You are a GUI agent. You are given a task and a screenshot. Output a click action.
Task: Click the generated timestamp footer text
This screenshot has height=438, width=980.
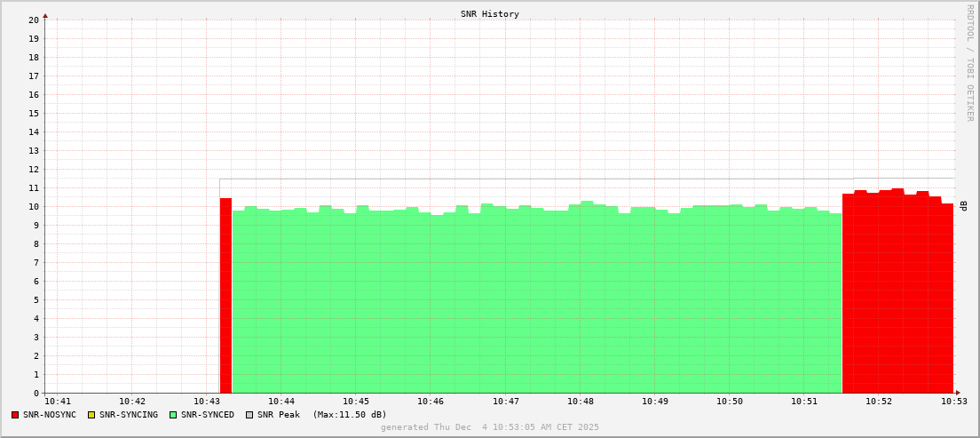click(489, 427)
